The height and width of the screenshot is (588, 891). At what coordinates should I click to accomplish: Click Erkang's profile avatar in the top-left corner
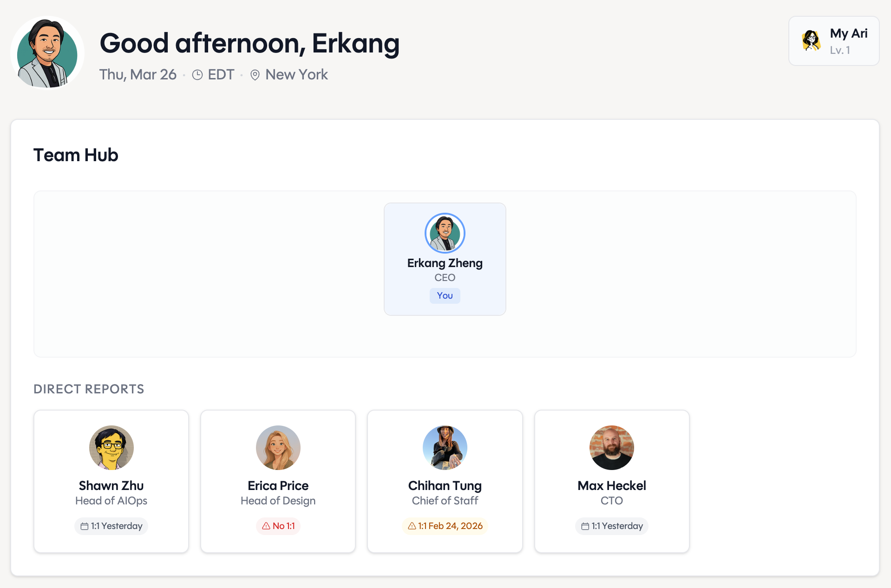coord(46,52)
